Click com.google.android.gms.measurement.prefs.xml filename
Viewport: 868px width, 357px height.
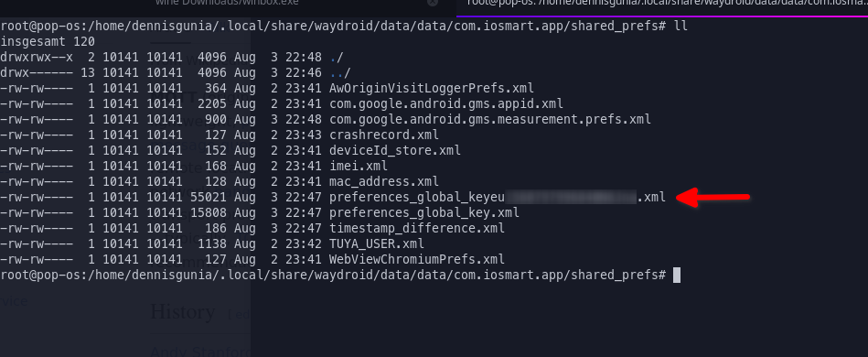point(490,119)
